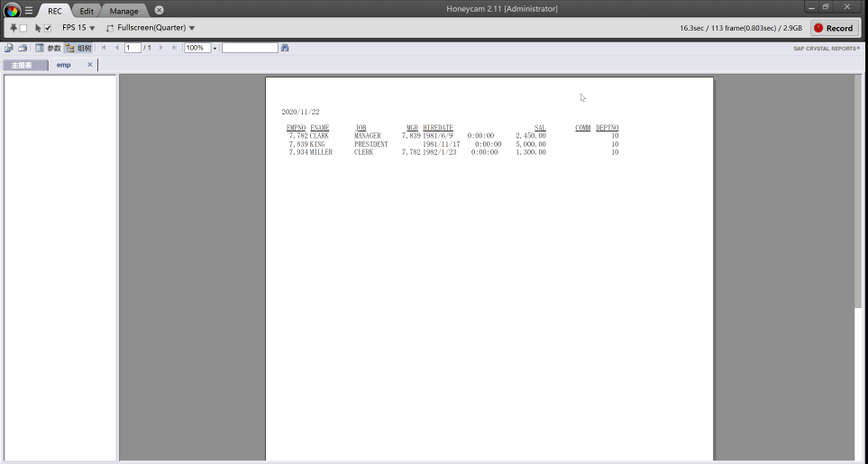Switch to the Edit tab
This screenshot has height=464, width=868.
click(x=87, y=11)
